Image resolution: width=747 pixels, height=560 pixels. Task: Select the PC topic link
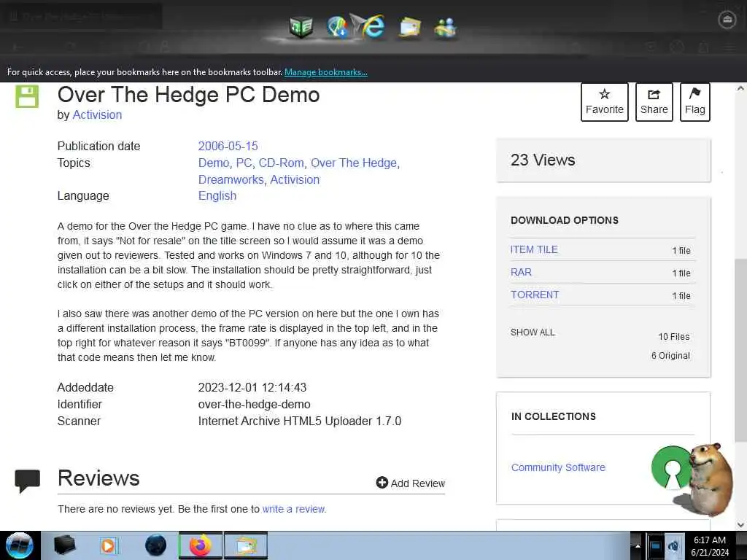pyautogui.click(x=244, y=163)
